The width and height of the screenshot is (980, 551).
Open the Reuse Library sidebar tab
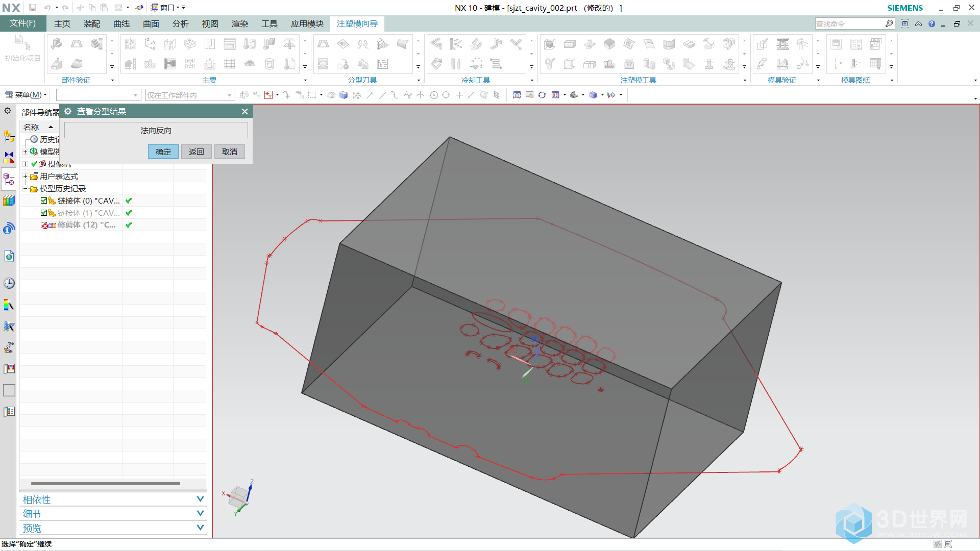9,201
